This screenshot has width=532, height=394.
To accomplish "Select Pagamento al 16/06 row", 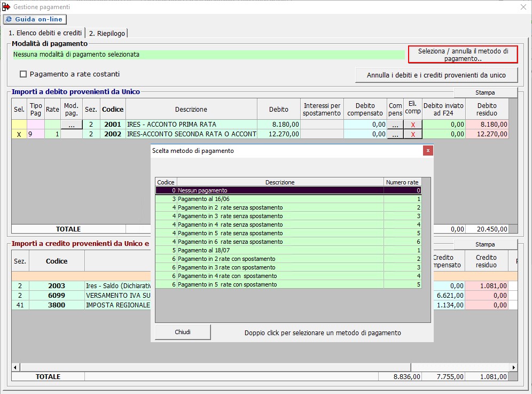I will pyautogui.click(x=288, y=199).
